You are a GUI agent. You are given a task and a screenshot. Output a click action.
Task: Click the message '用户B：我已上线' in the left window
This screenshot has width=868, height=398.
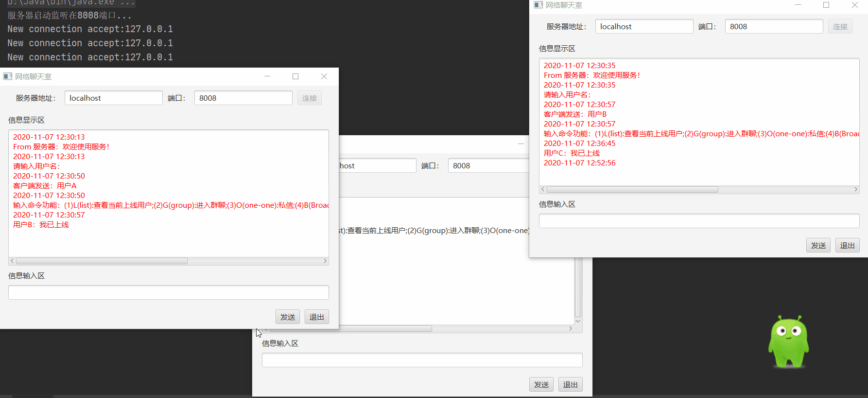[x=41, y=225]
